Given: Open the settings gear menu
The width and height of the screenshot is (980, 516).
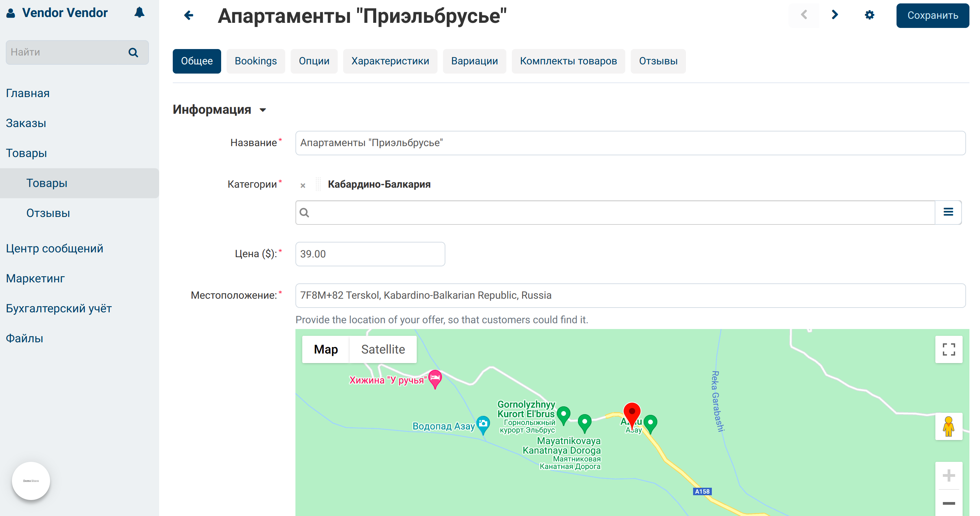Looking at the screenshot, I should point(870,15).
